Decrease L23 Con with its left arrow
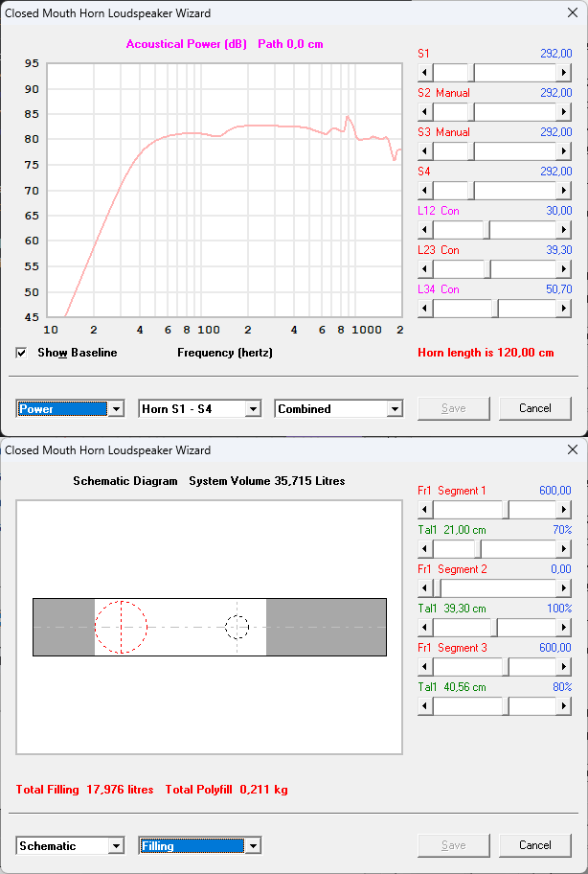The image size is (588, 874). [425, 269]
